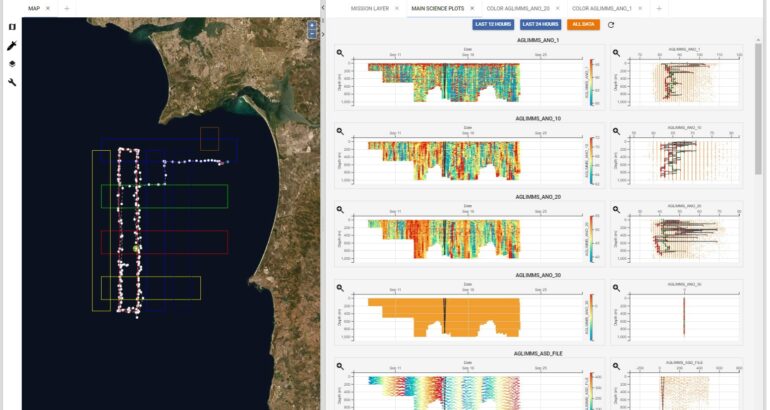Open the layers stack icon in sidebar

click(11, 63)
